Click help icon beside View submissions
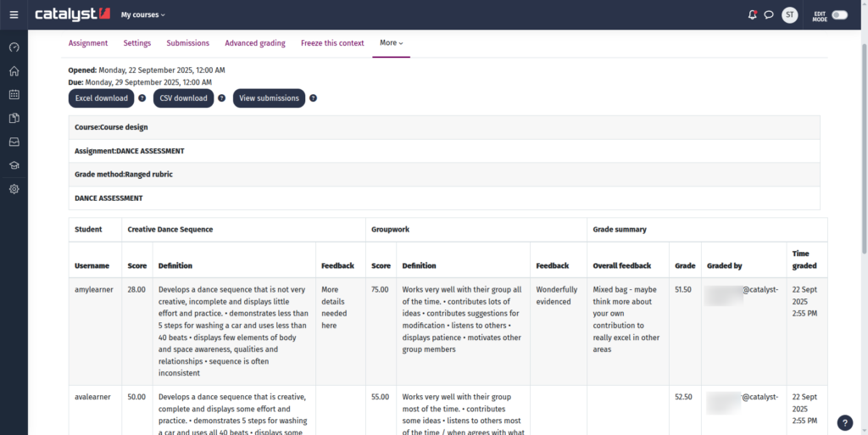The height and width of the screenshot is (435, 868). [x=313, y=98]
